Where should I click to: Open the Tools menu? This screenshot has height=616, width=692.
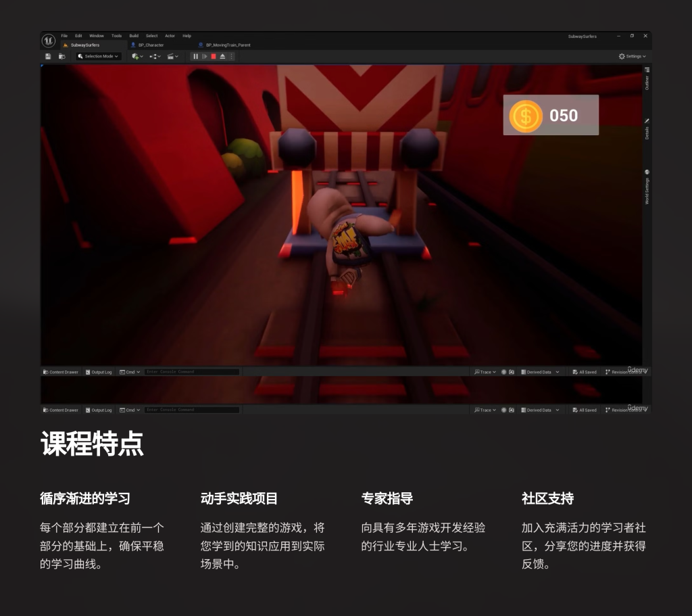pyautogui.click(x=116, y=36)
